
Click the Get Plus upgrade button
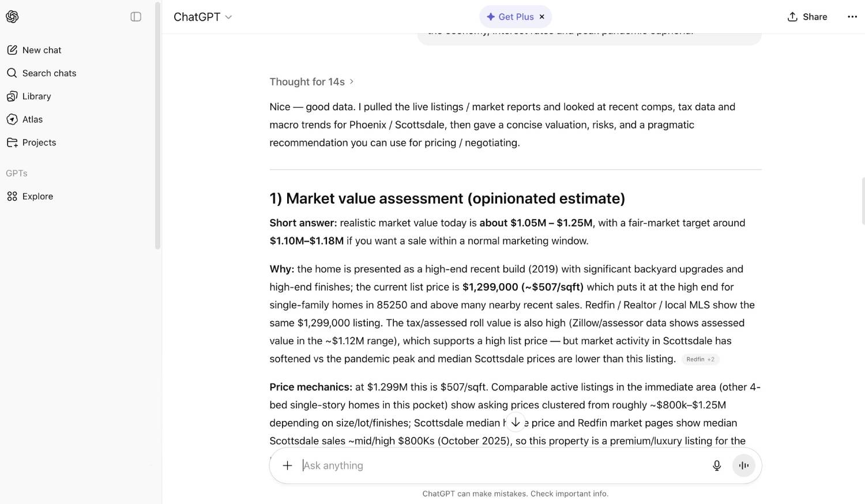click(510, 17)
